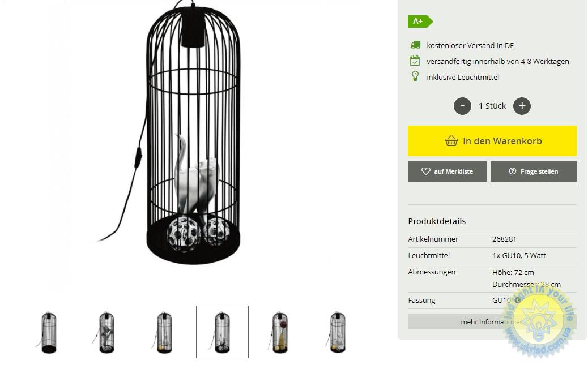Click the ukrled.com.ua watermark logo

click(540, 322)
